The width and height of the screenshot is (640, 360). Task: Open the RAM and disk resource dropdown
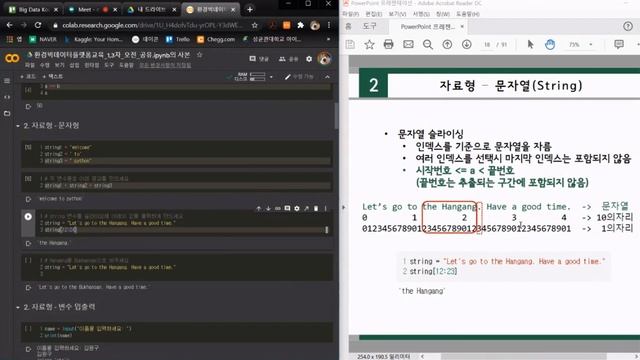click(271, 77)
